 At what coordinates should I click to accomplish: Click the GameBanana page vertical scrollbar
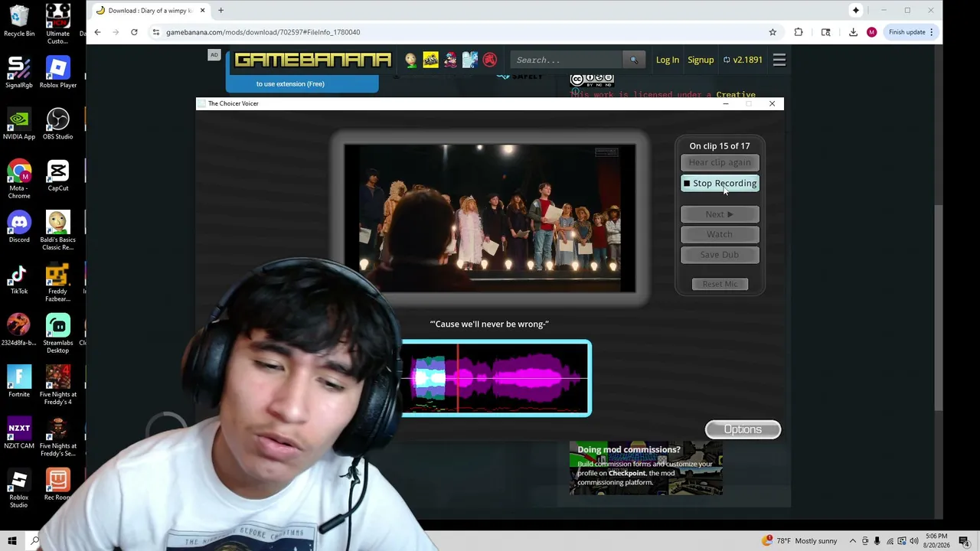coord(938,306)
